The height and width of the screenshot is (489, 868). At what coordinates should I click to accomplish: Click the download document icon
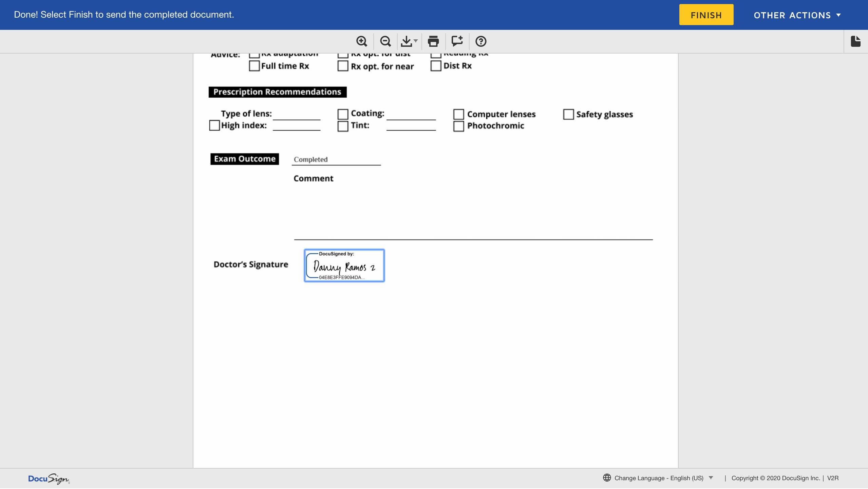click(406, 41)
